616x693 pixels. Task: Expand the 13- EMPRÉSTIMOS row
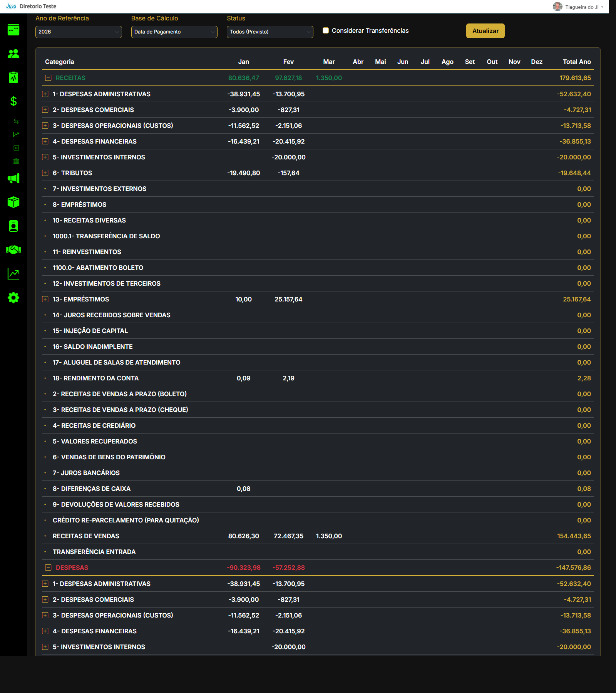click(45, 299)
